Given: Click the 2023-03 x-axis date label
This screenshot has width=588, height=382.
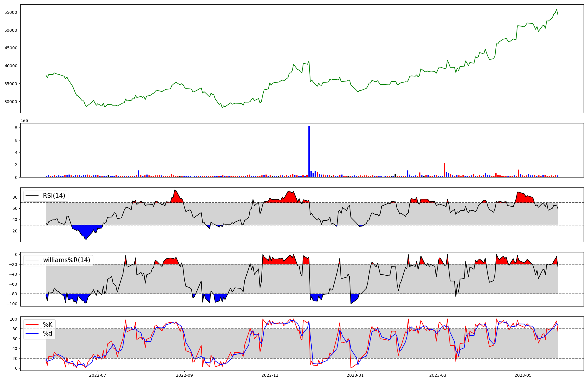Looking at the screenshot, I should [x=438, y=375].
